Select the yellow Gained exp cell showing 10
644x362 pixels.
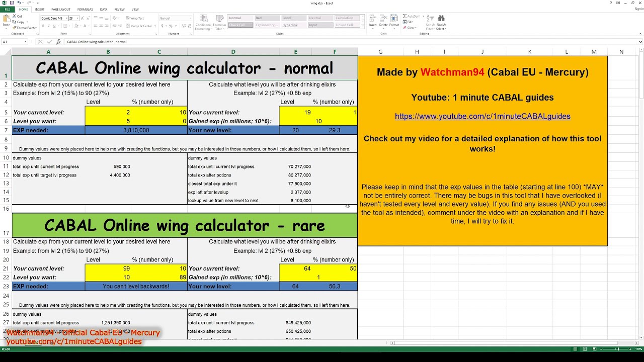pyautogui.click(x=318, y=121)
